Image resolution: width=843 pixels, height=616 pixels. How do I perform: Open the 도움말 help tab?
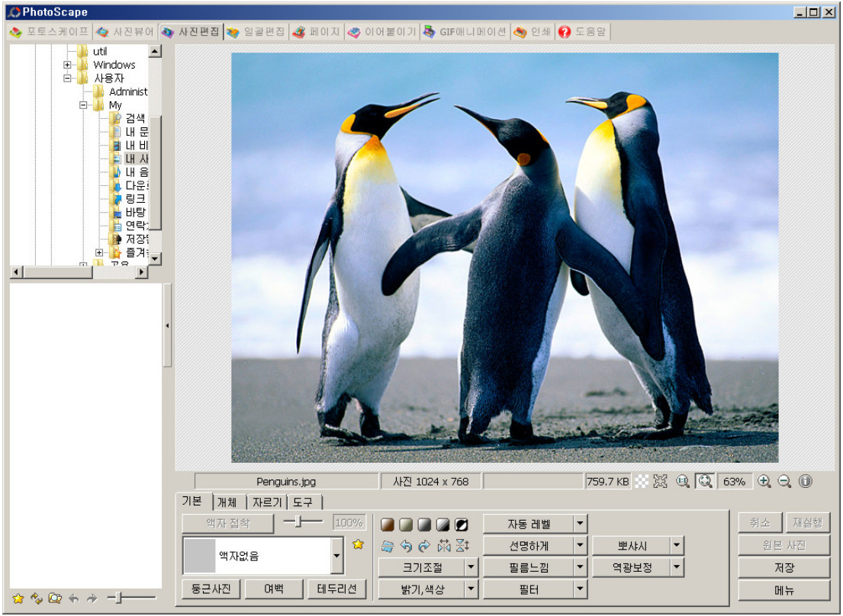[x=582, y=32]
